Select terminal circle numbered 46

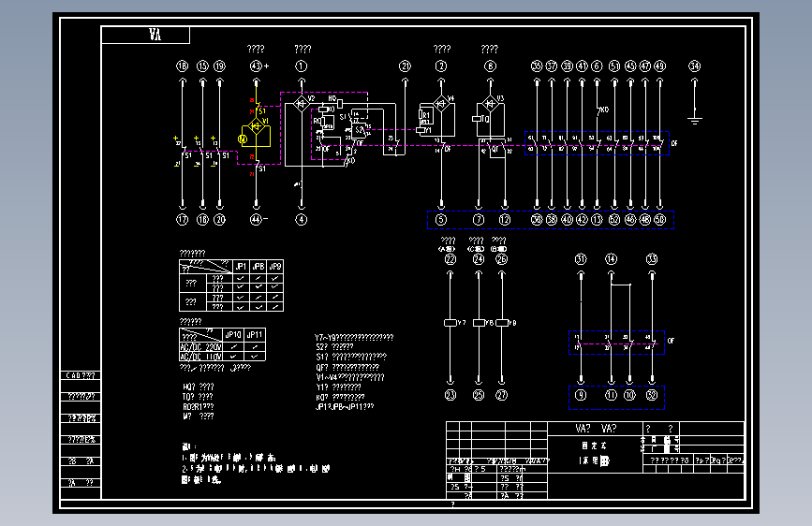630,220
